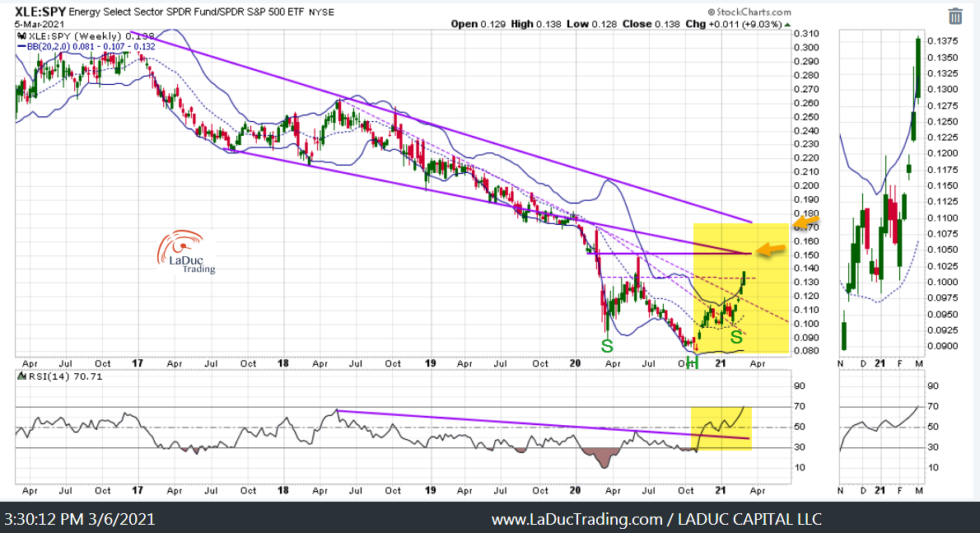Click the 'Close 0.138' value
This screenshot has width=980, height=533.
point(651,24)
